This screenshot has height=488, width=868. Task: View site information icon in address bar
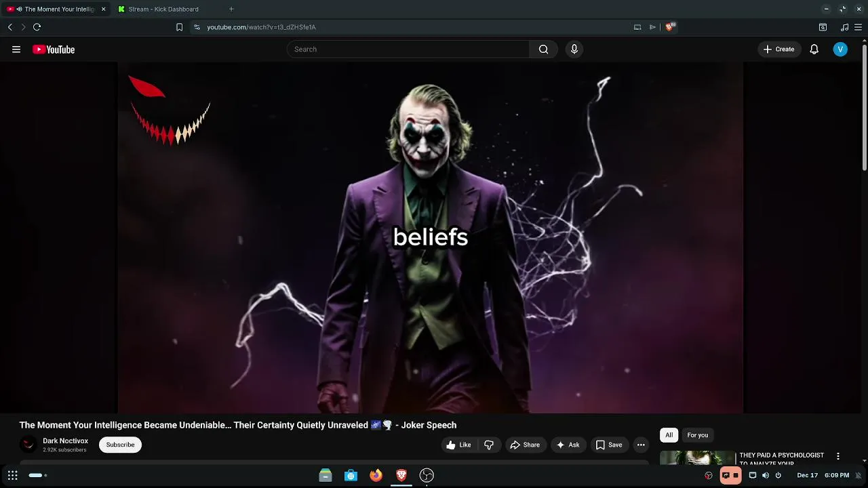(197, 27)
